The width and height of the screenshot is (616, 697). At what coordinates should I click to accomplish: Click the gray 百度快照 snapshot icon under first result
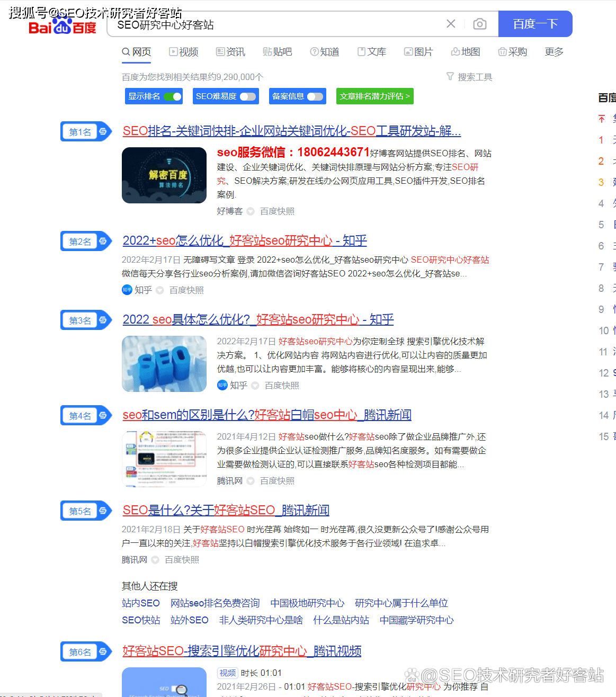[250, 211]
